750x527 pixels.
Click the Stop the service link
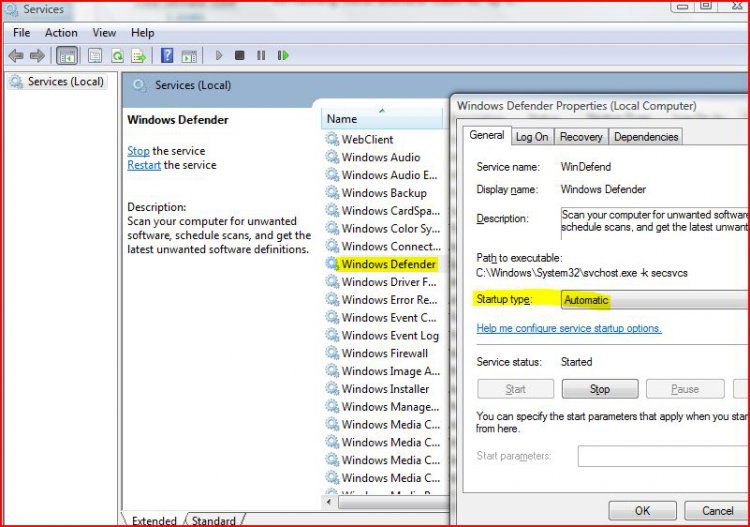tap(138, 151)
